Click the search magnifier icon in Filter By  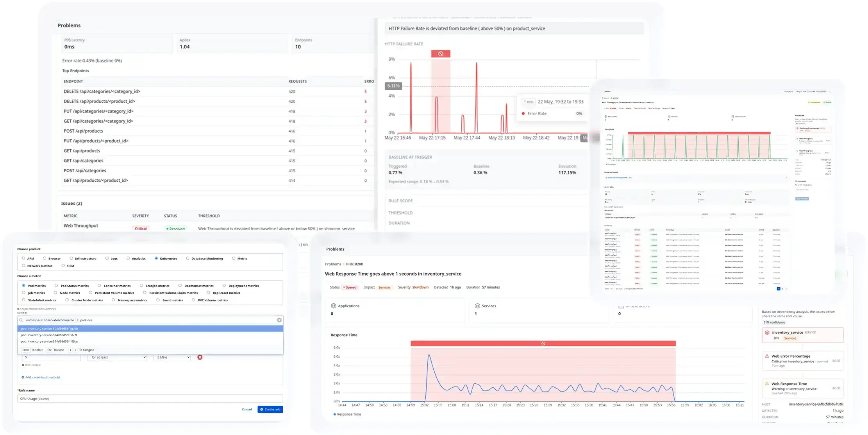coord(21,320)
